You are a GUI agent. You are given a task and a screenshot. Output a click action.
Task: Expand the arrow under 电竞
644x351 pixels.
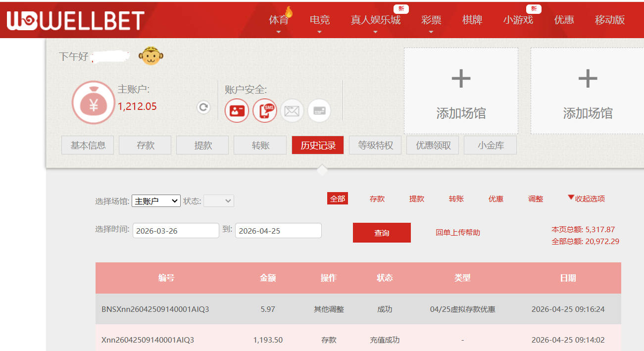[x=320, y=32]
